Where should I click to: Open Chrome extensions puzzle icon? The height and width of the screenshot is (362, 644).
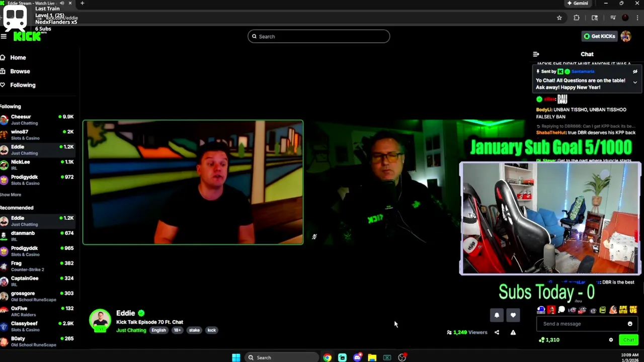pyautogui.click(x=577, y=18)
